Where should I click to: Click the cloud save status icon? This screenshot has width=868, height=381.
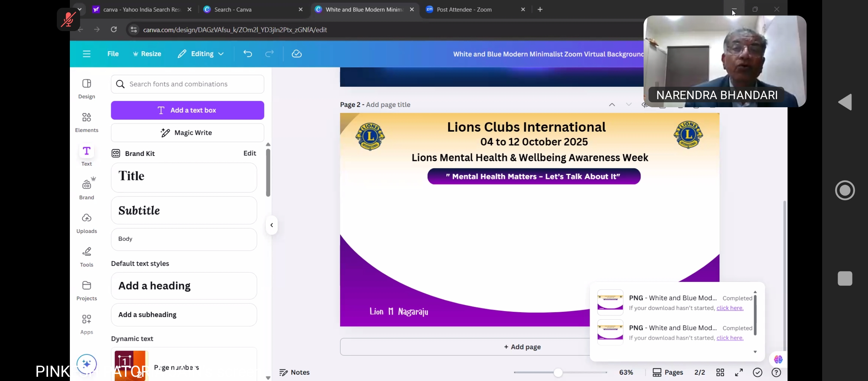pos(296,54)
